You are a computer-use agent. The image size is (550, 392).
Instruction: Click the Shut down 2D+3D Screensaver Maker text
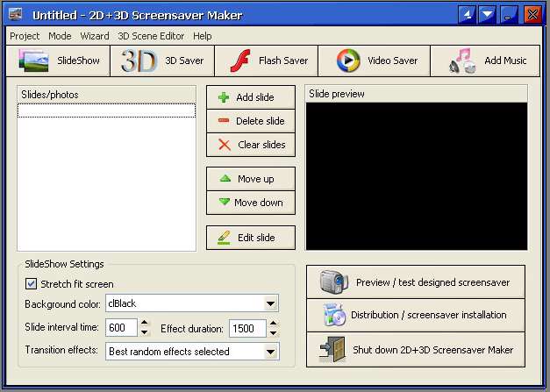tap(432, 350)
